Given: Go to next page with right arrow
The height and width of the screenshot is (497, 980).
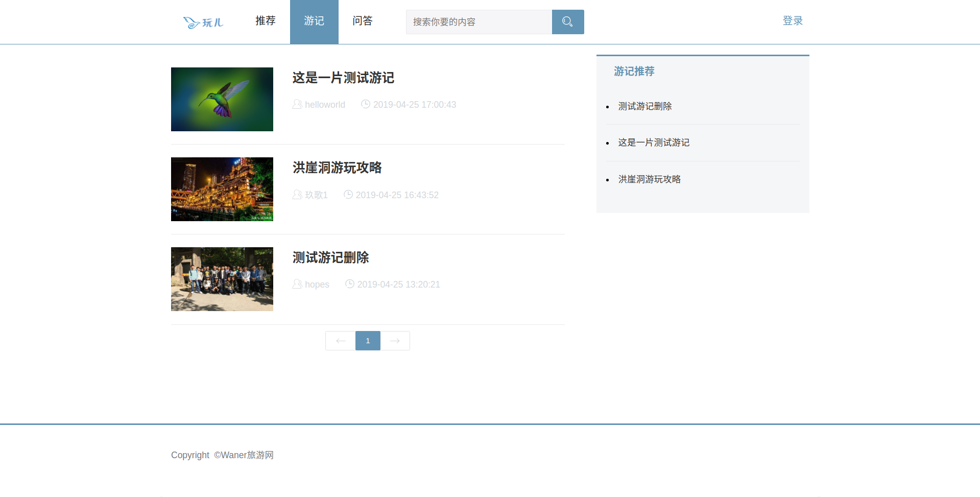Looking at the screenshot, I should coord(395,341).
